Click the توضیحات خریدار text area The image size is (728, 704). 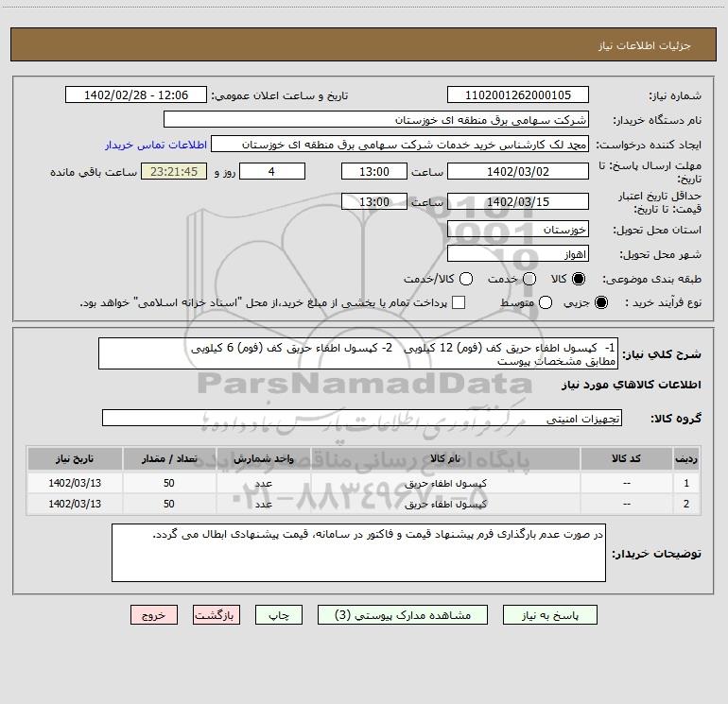pos(358,554)
